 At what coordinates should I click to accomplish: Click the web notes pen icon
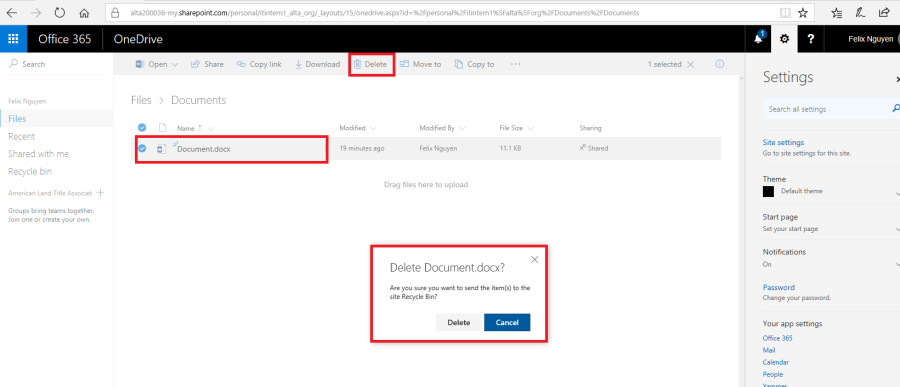(x=860, y=13)
